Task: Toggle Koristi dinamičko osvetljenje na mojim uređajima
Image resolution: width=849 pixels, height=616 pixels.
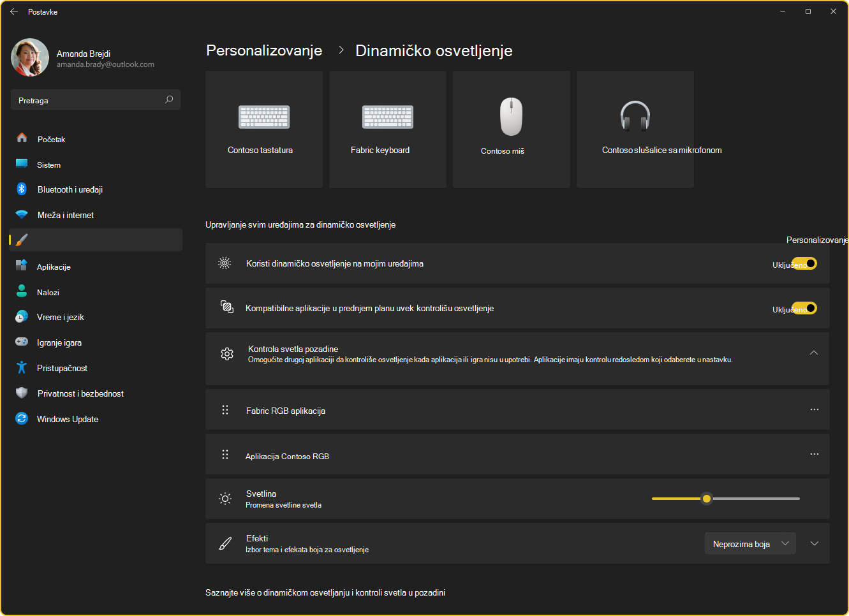Action: tap(804, 263)
